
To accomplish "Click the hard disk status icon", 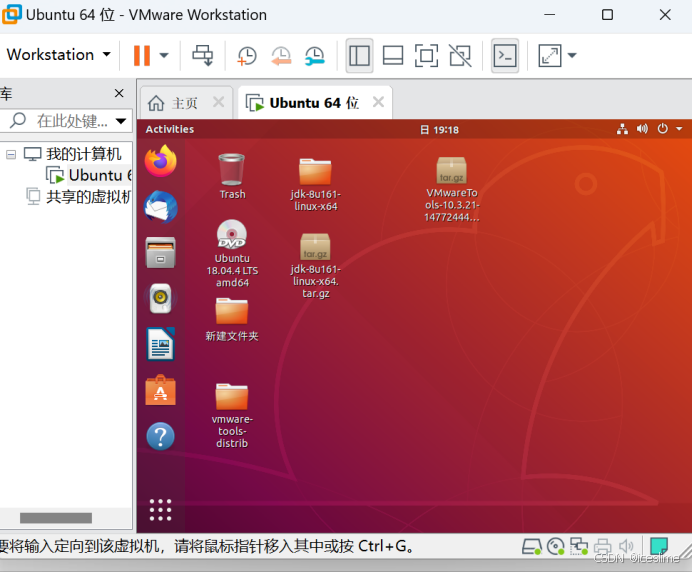I will (x=532, y=547).
